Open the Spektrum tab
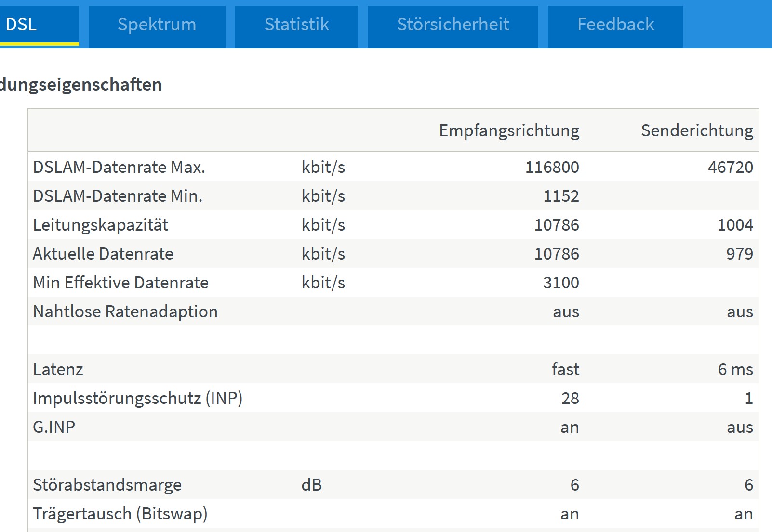Viewport: 772px width, 532px height. [x=157, y=26]
